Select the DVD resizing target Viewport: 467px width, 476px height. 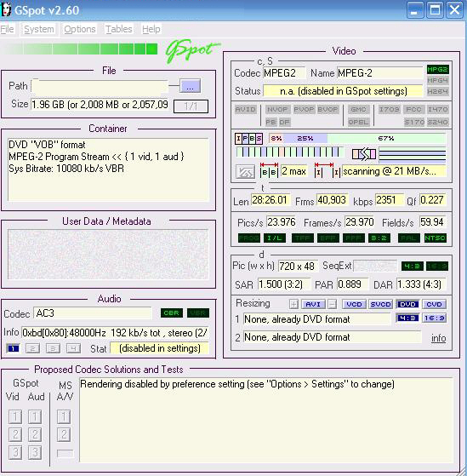tap(407, 304)
